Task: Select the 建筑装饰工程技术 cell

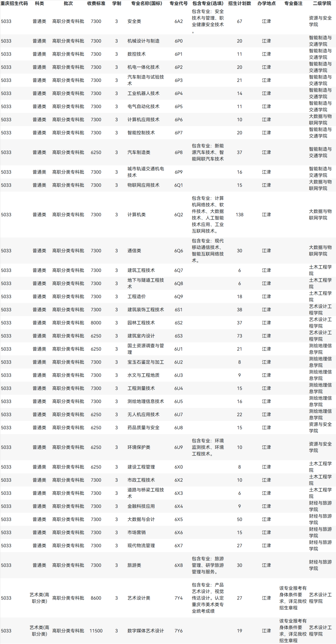Action: tap(146, 310)
